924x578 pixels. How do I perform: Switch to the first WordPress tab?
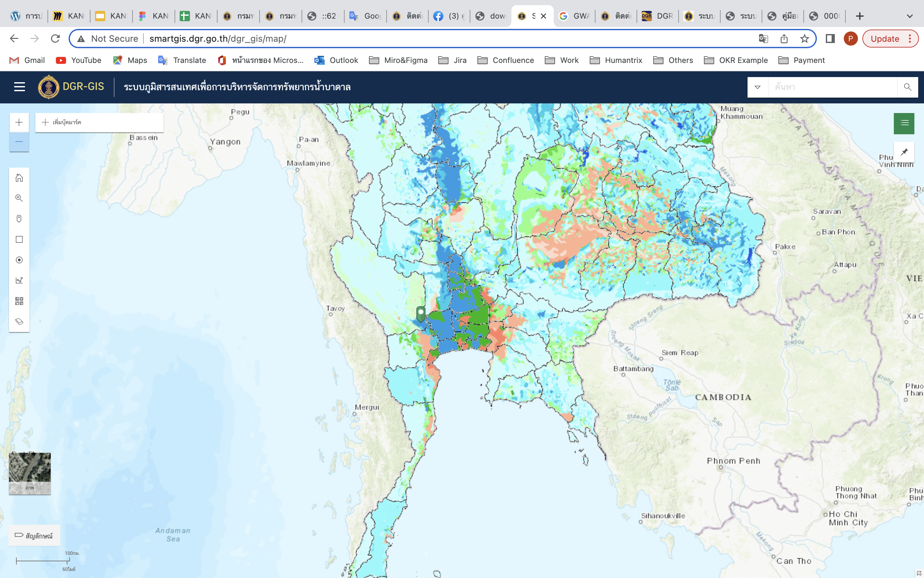point(26,16)
